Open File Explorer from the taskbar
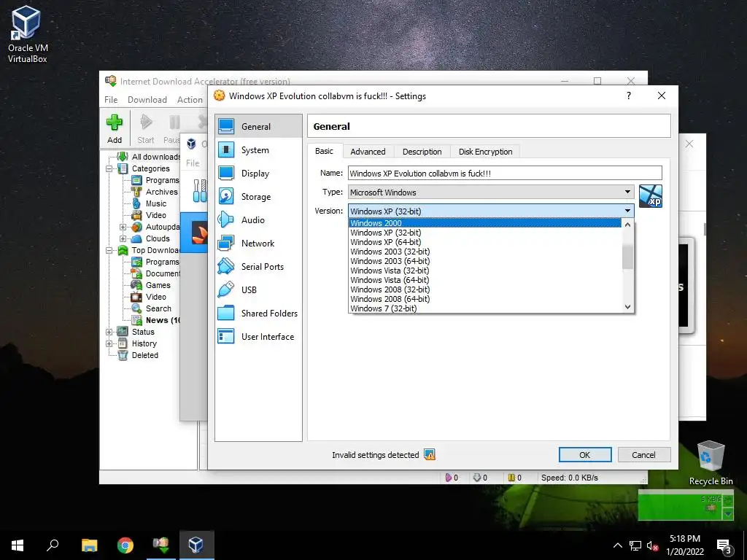 point(89,545)
